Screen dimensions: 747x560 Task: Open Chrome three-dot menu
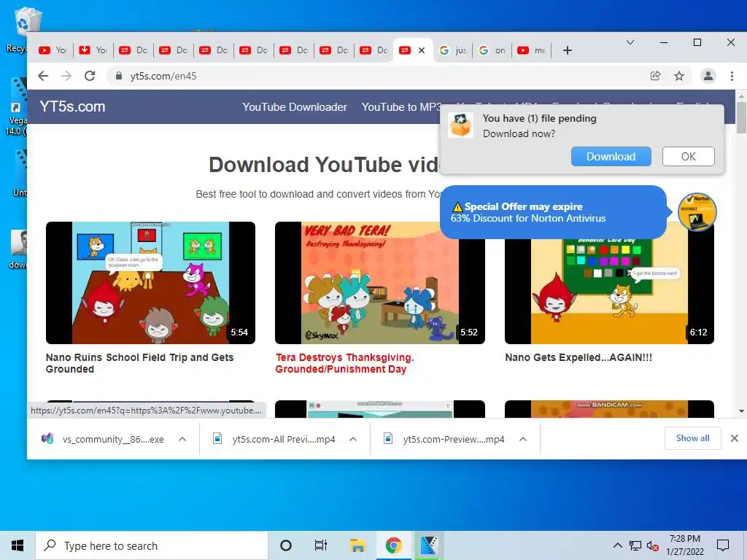tap(732, 76)
